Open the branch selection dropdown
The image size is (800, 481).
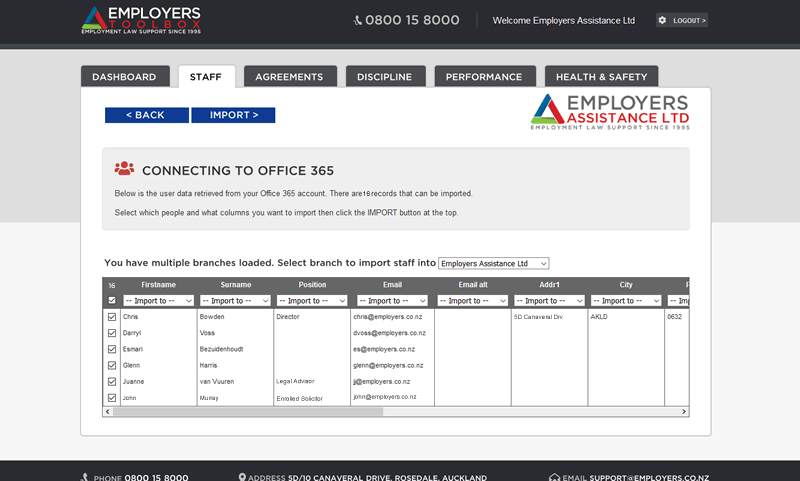494,263
